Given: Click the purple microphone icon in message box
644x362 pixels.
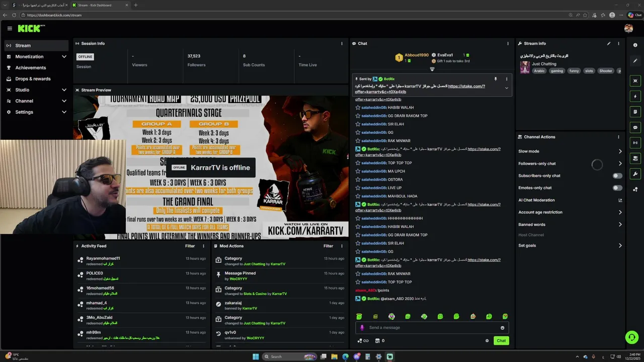Looking at the screenshot, I should 362,328.
